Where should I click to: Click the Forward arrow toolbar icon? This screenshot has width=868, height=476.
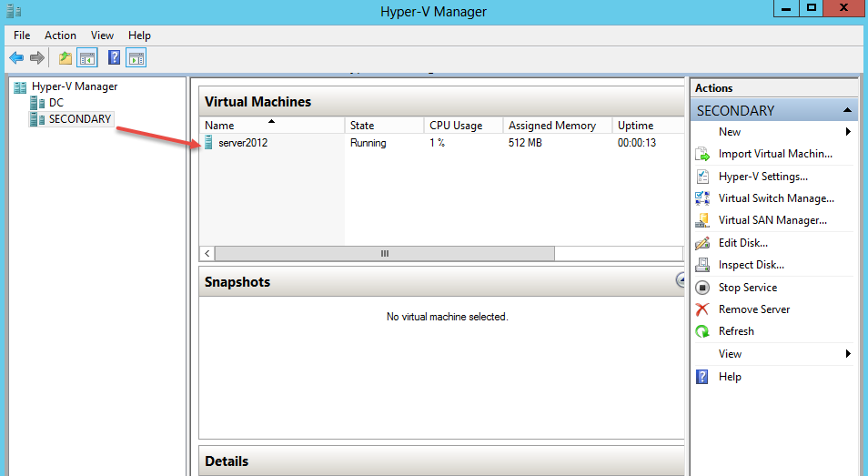[37, 57]
